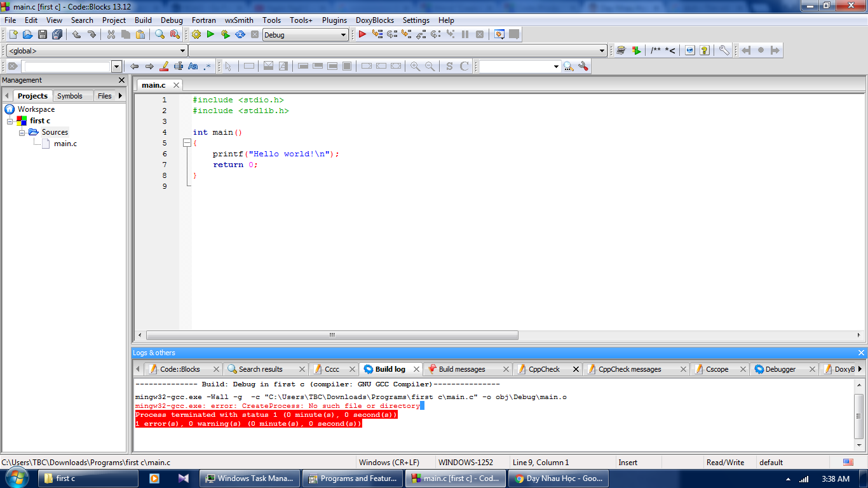Screen dimensions: 868x488
Task: Switch to the Build messages tab
Action: coord(461,369)
